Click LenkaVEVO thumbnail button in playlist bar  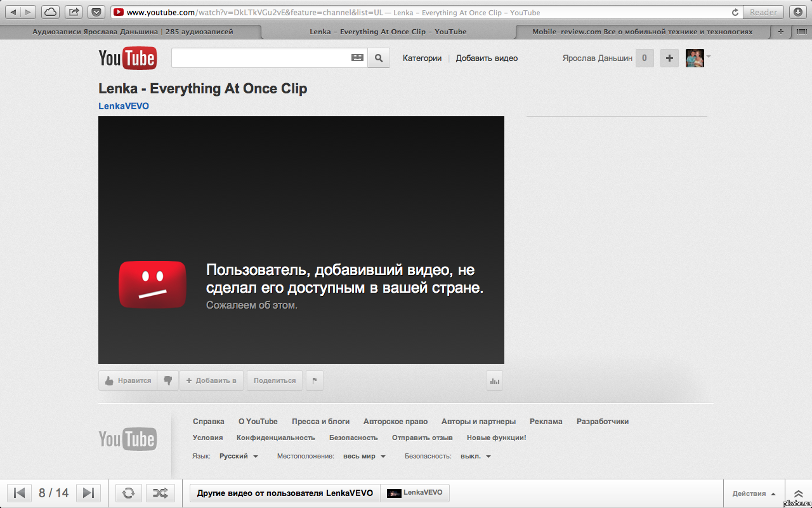(415, 493)
